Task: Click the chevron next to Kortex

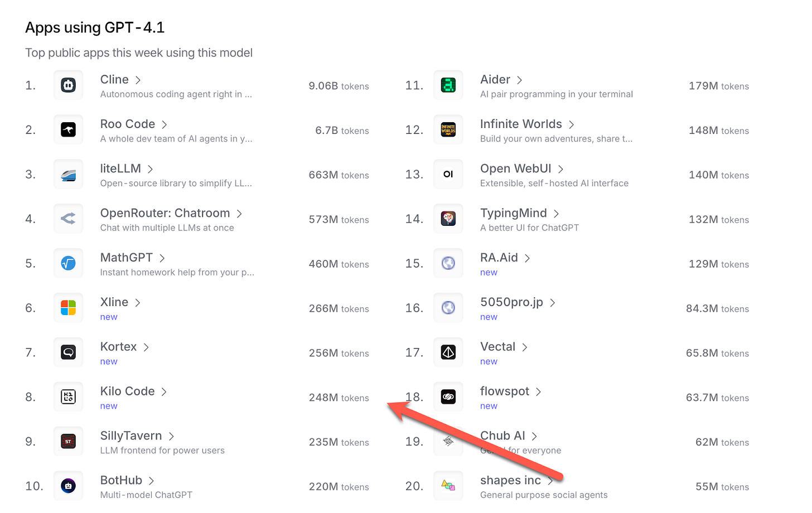Action: pyautogui.click(x=146, y=347)
